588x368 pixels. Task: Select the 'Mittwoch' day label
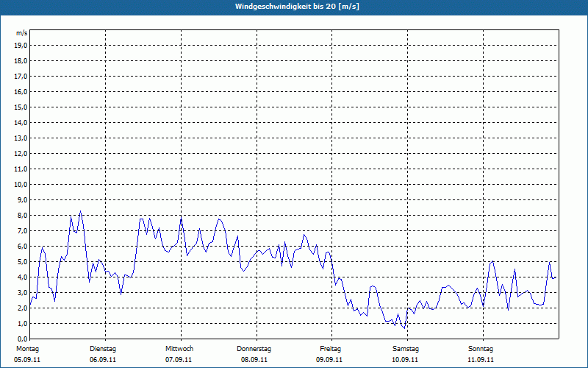(x=179, y=349)
